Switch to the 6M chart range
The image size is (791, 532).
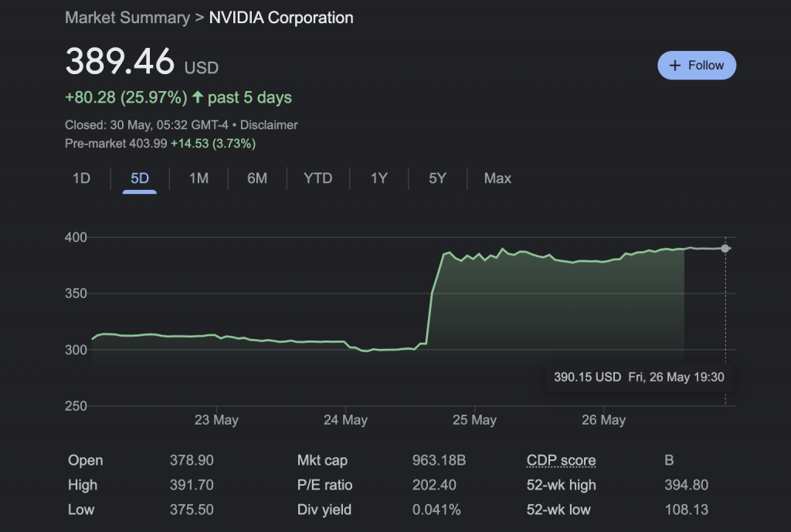(256, 178)
